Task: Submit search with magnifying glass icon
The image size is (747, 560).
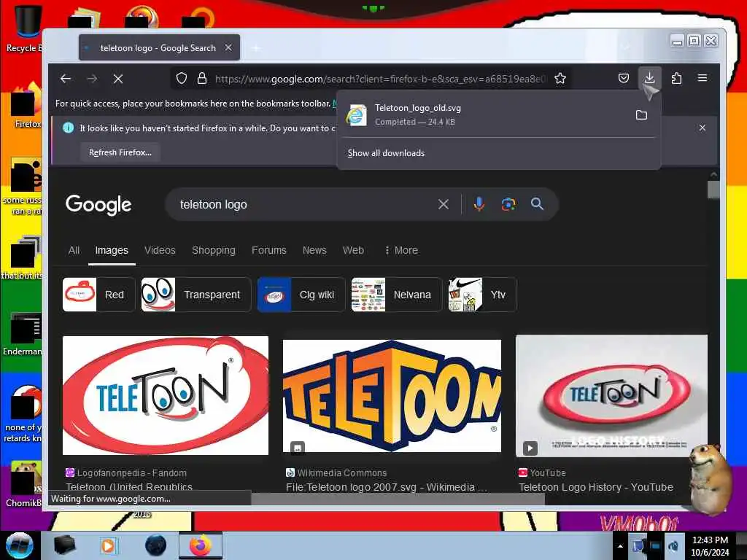Action: [537, 204]
